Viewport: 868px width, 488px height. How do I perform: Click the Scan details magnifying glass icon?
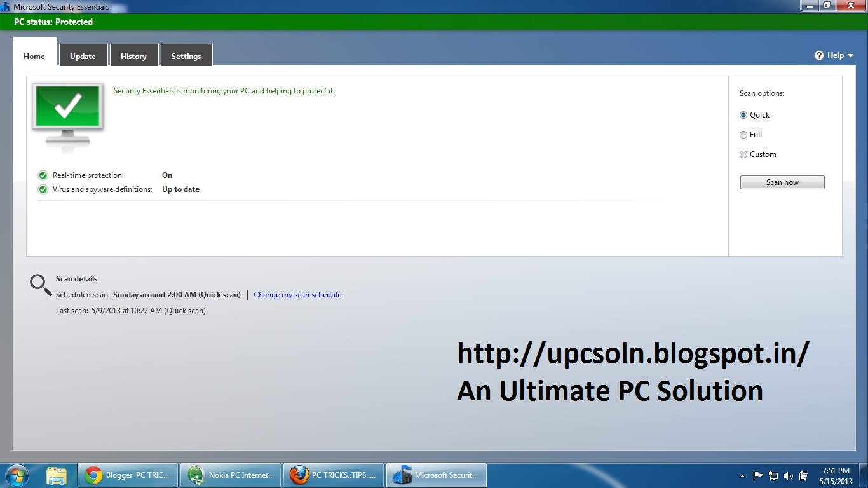tap(41, 285)
